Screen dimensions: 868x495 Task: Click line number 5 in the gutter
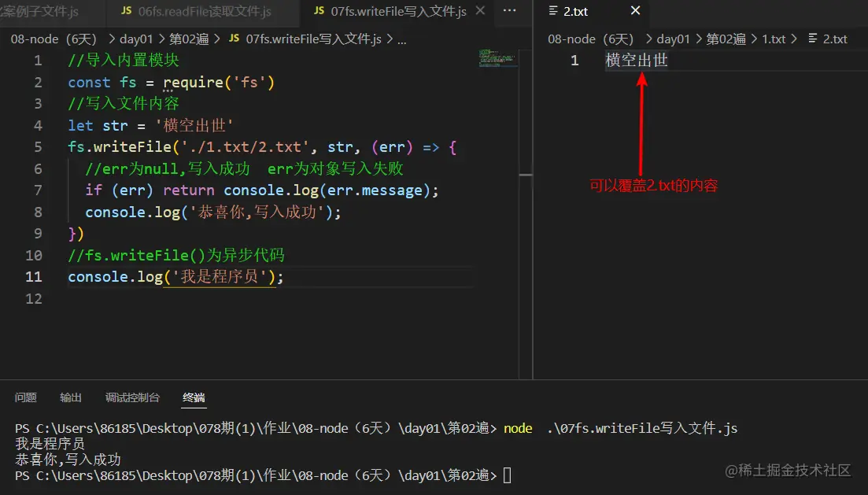[x=38, y=146]
